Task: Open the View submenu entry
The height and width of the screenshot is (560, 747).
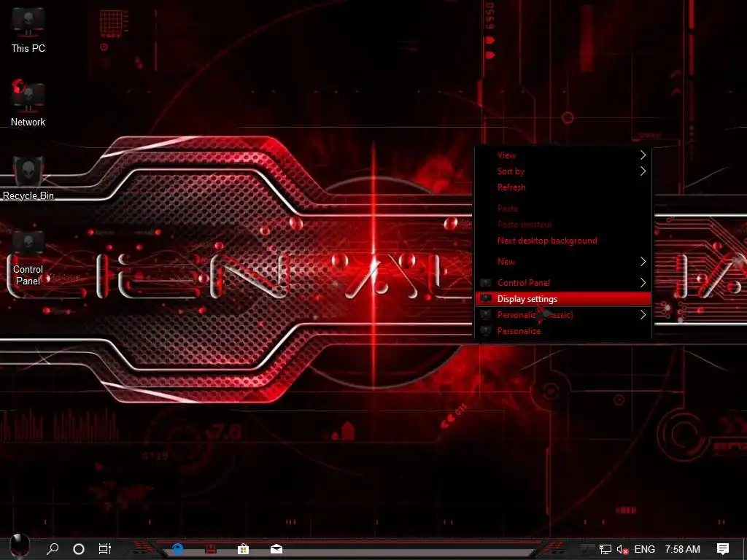Action: point(563,155)
